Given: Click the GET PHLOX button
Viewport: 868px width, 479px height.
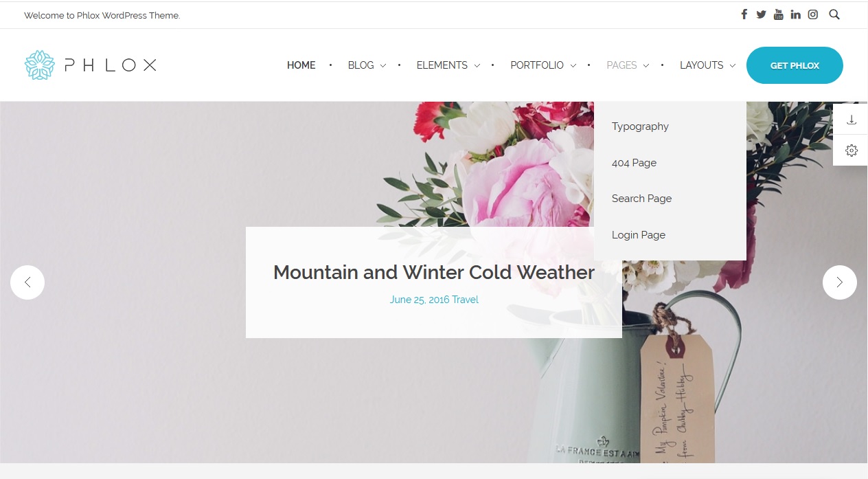Looking at the screenshot, I should coord(795,65).
